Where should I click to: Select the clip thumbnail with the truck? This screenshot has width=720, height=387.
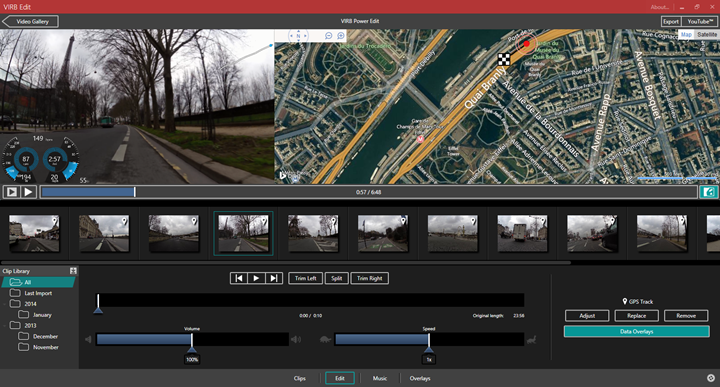[522, 233]
